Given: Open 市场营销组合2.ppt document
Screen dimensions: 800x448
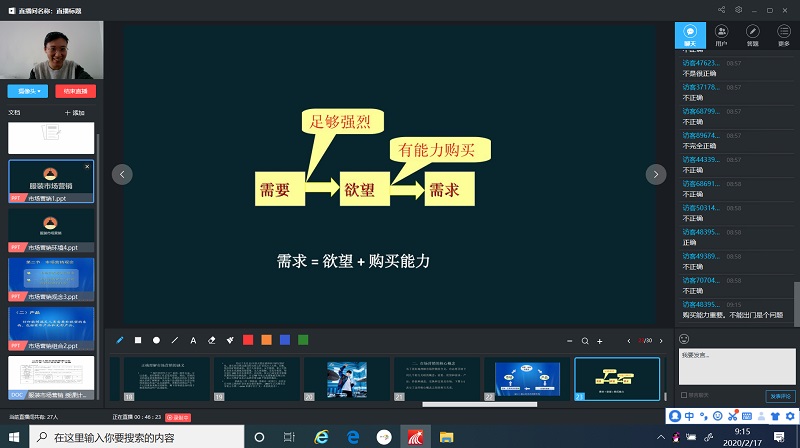Looking at the screenshot, I should pos(51,329).
